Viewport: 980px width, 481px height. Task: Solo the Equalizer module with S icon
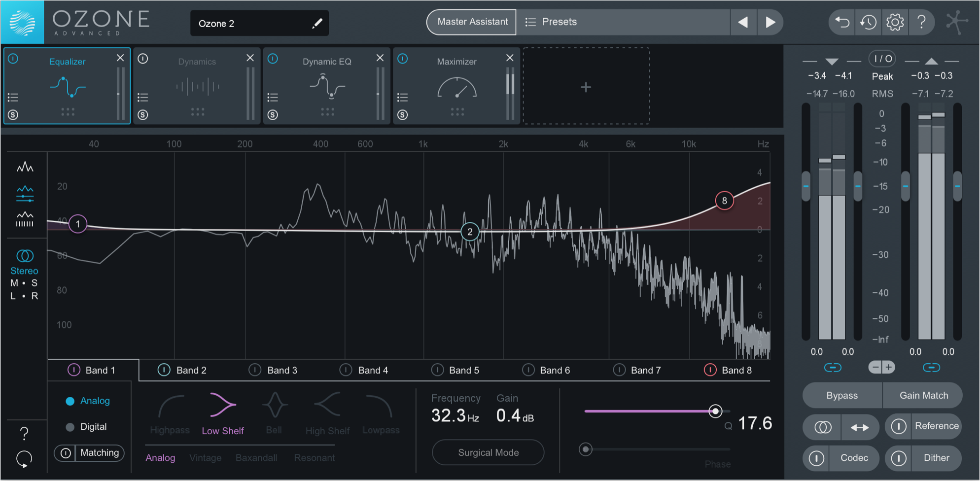(x=13, y=115)
